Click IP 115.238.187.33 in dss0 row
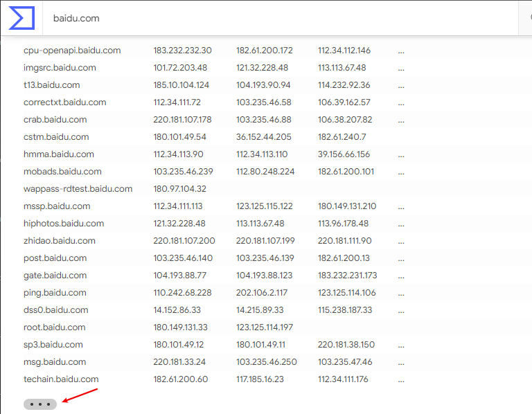The width and height of the screenshot is (532, 414). (x=345, y=310)
